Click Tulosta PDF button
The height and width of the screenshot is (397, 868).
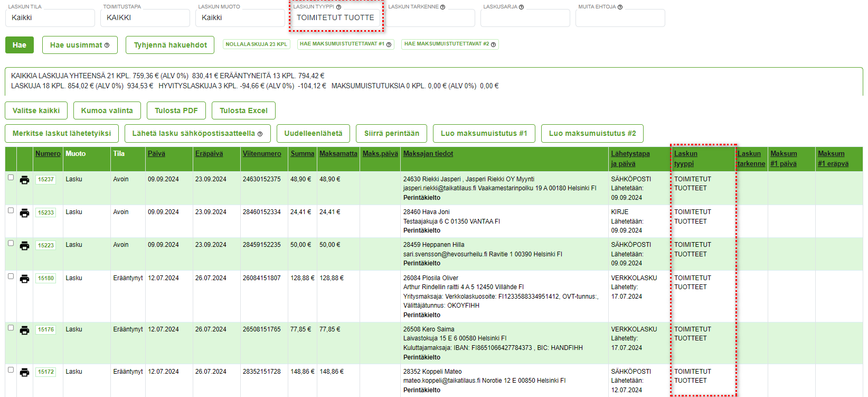pos(176,110)
